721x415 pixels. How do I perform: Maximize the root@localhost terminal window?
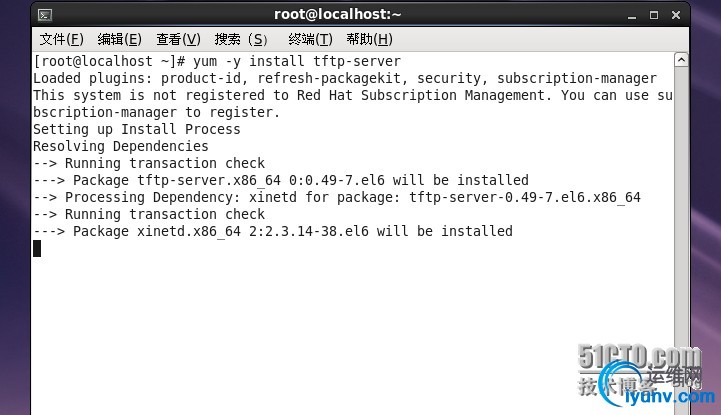(654, 14)
